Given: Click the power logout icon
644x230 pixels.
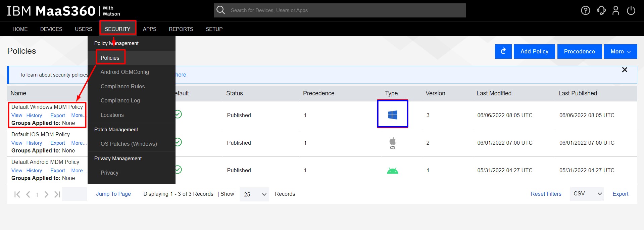Looking at the screenshot, I should tap(631, 11).
